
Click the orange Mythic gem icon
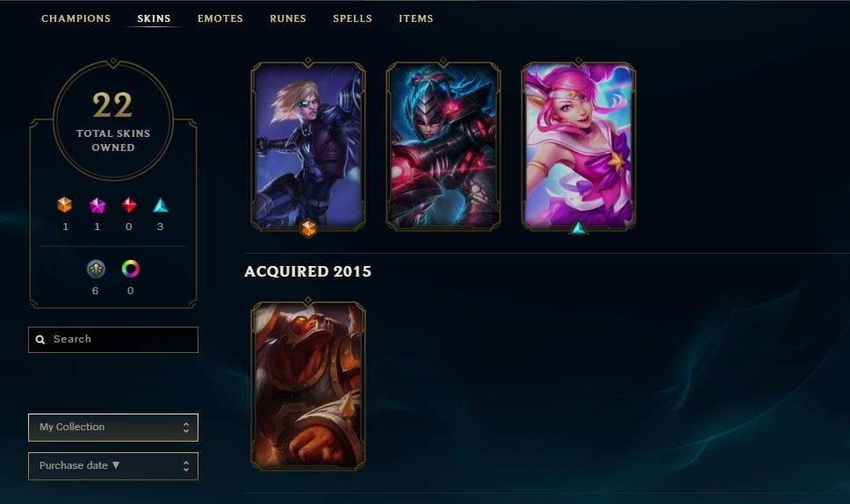(x=64, y=205)
